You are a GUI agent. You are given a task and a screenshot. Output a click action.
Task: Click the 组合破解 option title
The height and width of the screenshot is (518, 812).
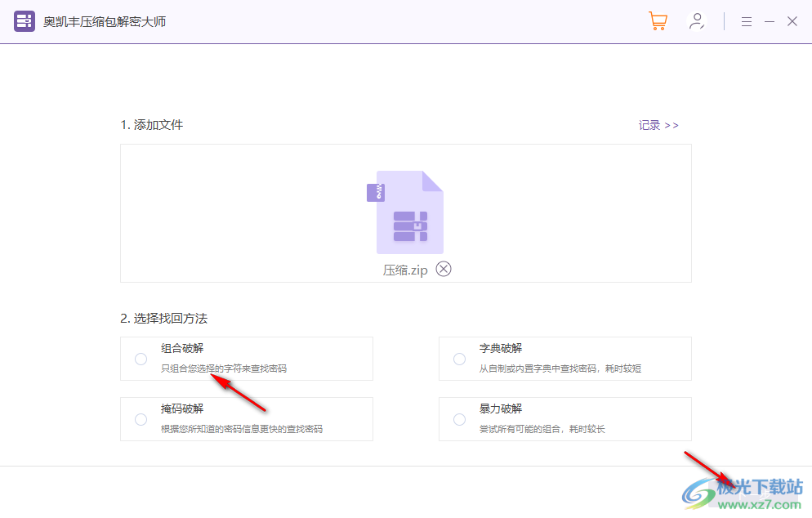[182, 349]
